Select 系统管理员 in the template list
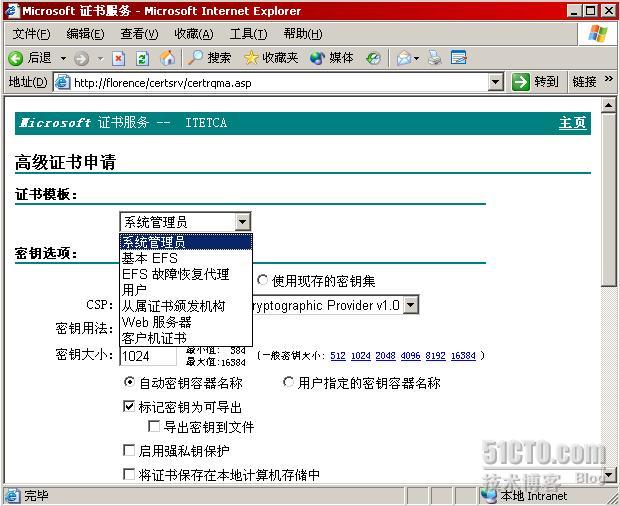620x506 pixels. (x=186, y=242)
